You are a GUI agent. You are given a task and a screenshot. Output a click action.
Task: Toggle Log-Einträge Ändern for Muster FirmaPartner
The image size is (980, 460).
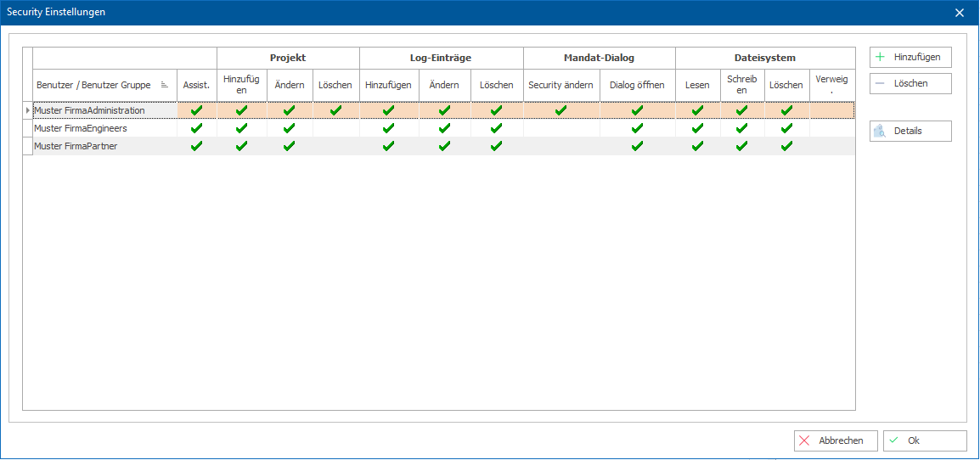[444, 146]
